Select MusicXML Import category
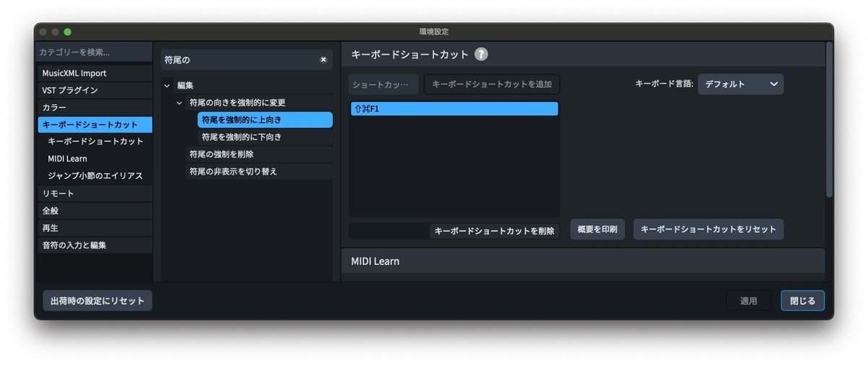This screenshot has height=365, width=868. coord(95,73)
